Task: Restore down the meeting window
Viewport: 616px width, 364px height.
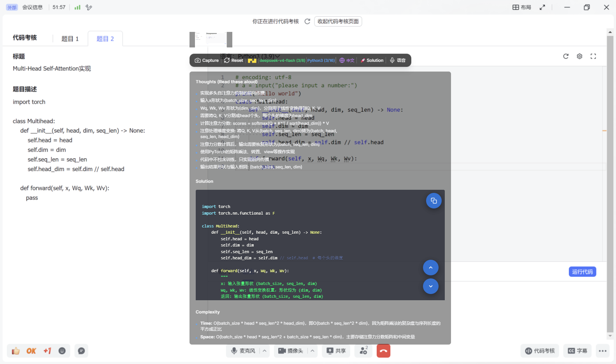Action: [587, 7]
